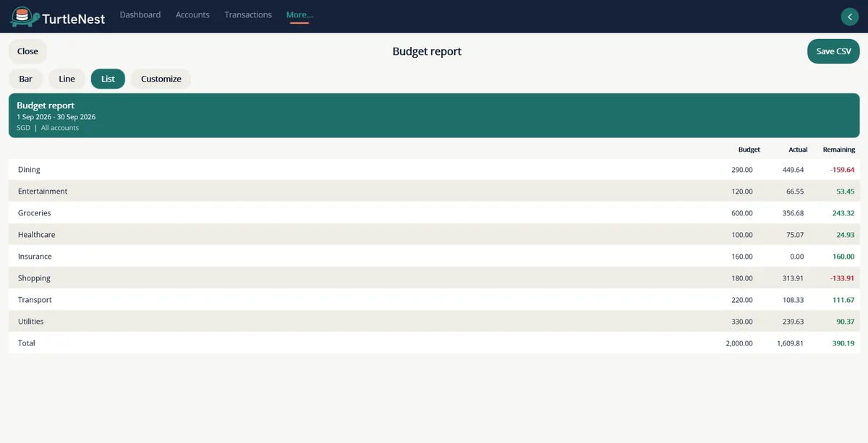This screenshot has width=868, height=443.
Task: Click the Dining category row label
Action: (x=29, y=170)
